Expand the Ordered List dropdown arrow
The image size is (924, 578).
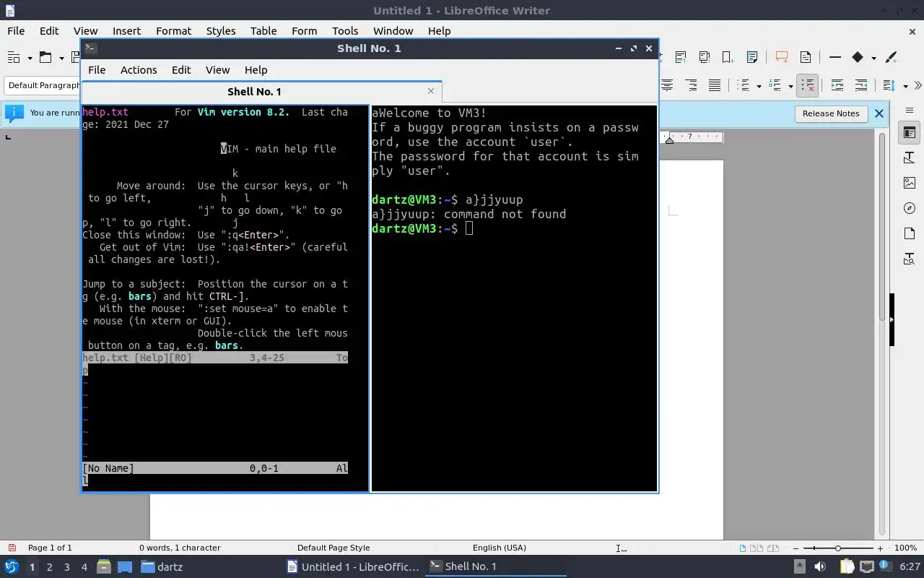790,86
